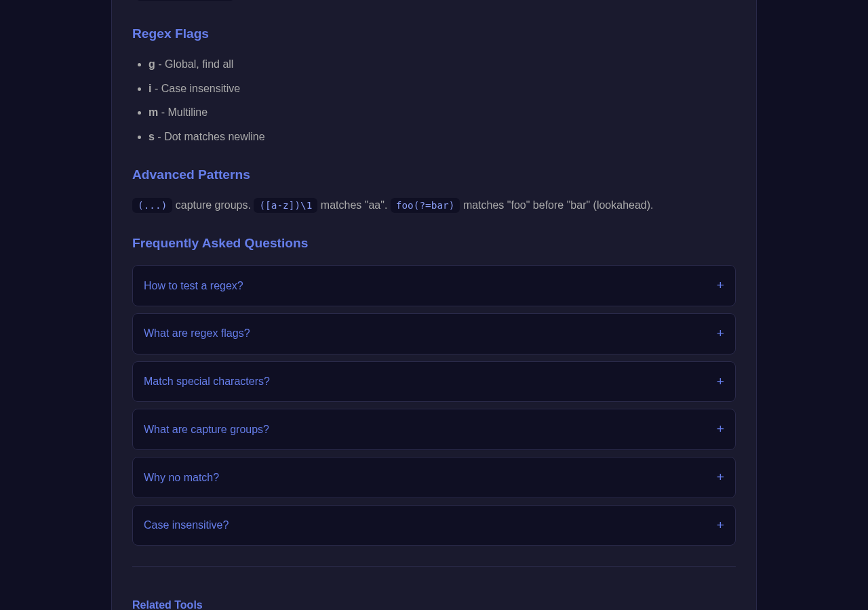Image resolution: width=868 pixels, height=610 pixels.
Task: Expand the "What are capture groups?" question
Action: [x=434, y=429]
